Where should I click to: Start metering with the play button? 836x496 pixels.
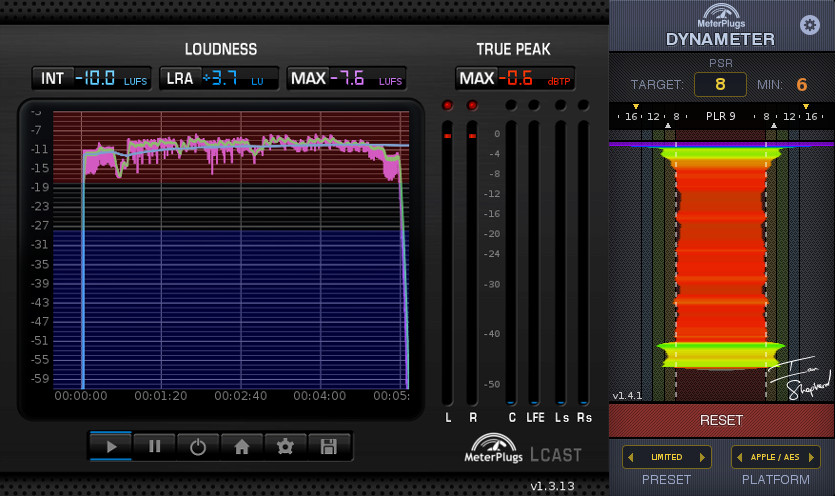pyautogui.click(x=111, y=446)
